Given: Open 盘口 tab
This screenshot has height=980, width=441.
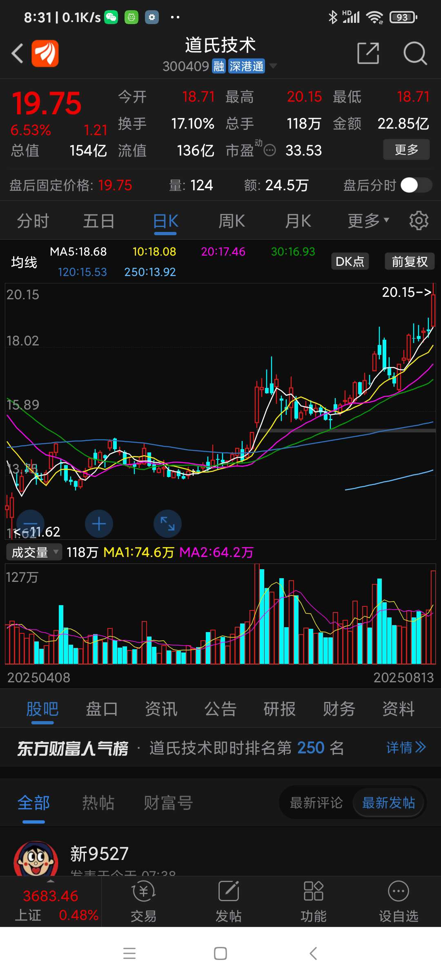Looking at the screenshot, I should point(102,709).
